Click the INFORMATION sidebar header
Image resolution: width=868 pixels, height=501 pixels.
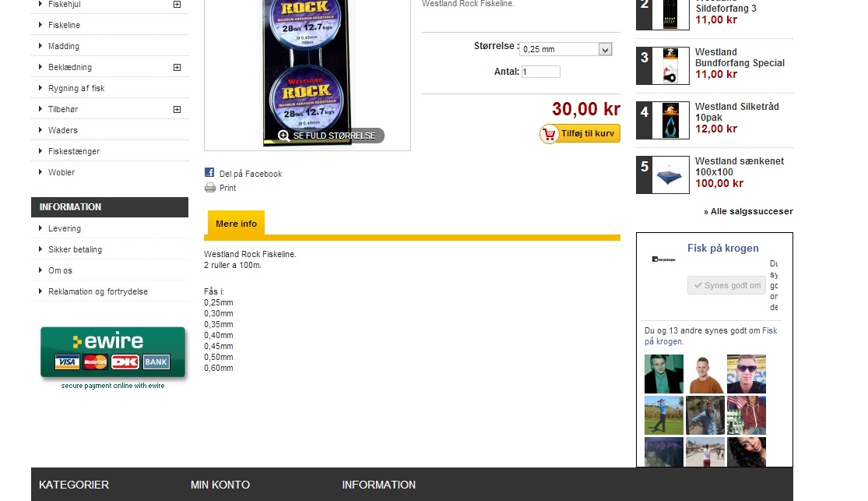pos(110,207)
